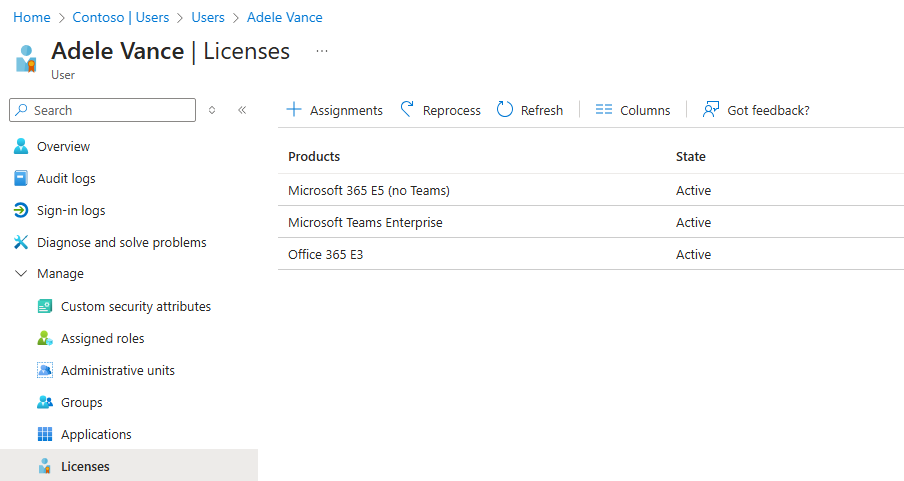904x481 pixels.
Task: Click the plus icon for Assignments
Action: [x=294, y=109]
